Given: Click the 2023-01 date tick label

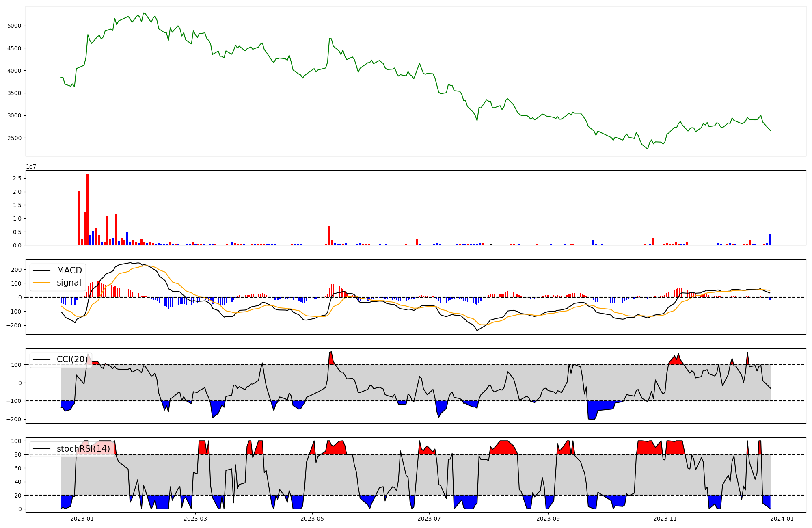Looking at the screenshot, I should (x=82, y=519).
